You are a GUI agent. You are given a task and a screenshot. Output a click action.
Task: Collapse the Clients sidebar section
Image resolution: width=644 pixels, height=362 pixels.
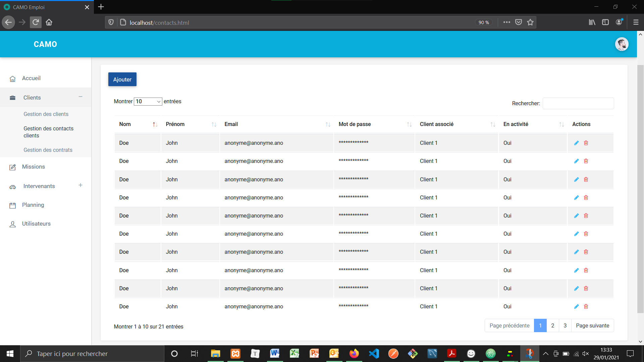[x=80, y=97]
